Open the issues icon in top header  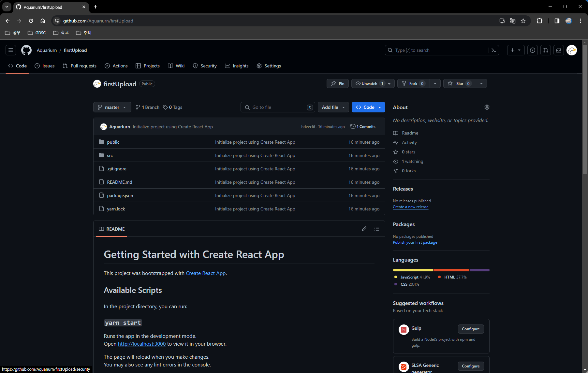click(533, 50)
